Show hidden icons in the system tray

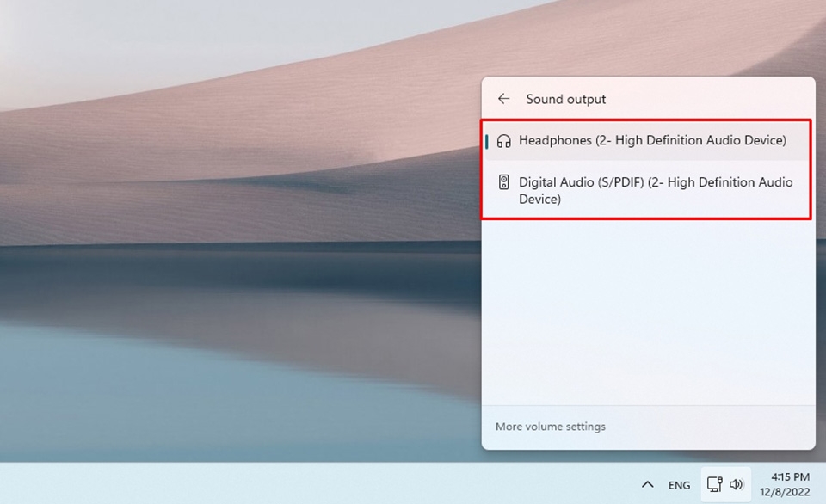(x=647, y=484)
